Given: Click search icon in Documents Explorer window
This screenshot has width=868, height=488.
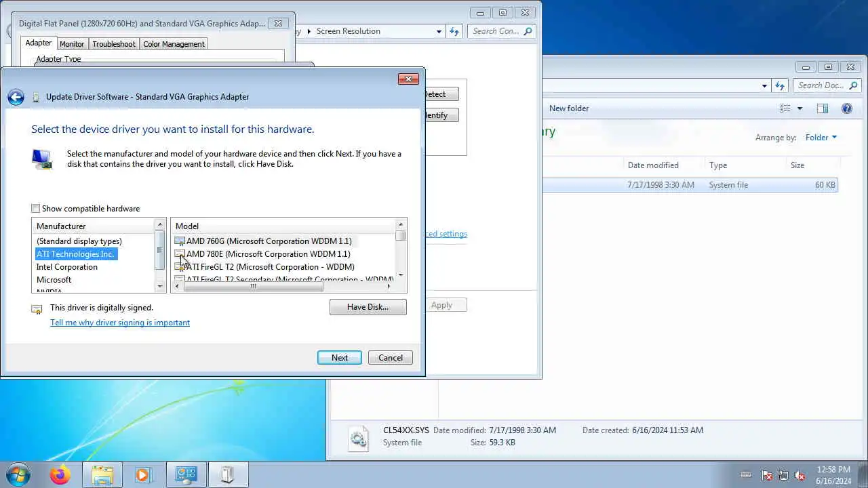Looking at the screenshot, I should (854, 85).
